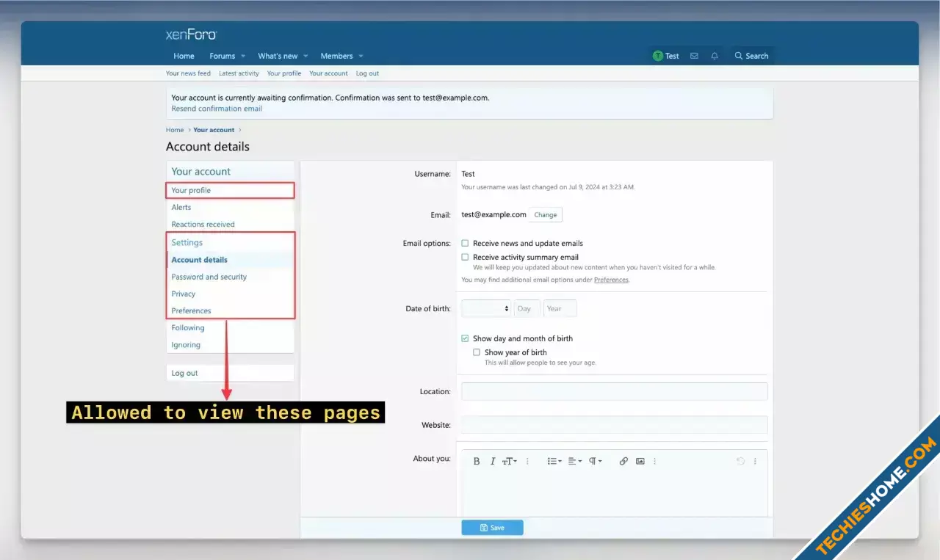Screen dimensions: 940x560
Task: Open the Members nav tab
Action: [x=336, y=56]
